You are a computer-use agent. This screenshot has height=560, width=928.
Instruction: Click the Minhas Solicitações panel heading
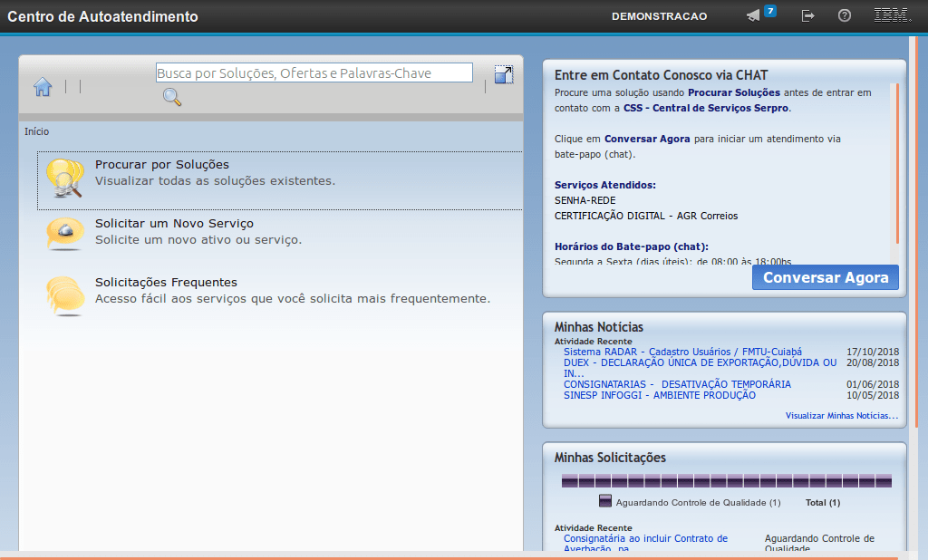pos(610,458)
